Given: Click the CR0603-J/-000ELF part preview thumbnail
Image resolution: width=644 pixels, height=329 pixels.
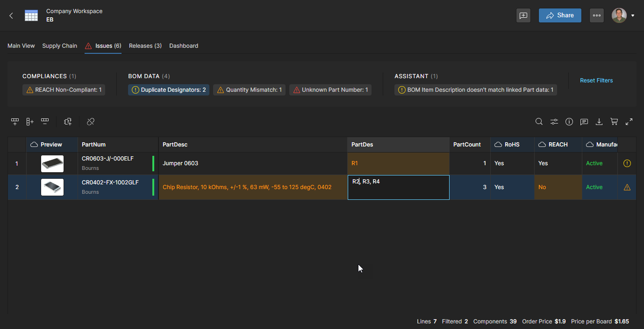Looking at the screenshot, I should pyautogui.click(x=52, y=163).
